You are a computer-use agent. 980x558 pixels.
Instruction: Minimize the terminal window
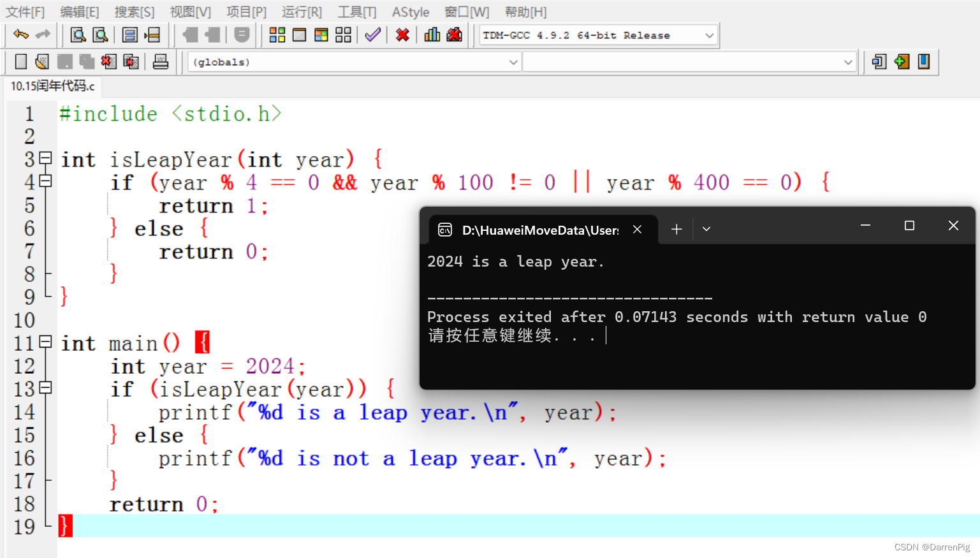(x=865, y=225)
